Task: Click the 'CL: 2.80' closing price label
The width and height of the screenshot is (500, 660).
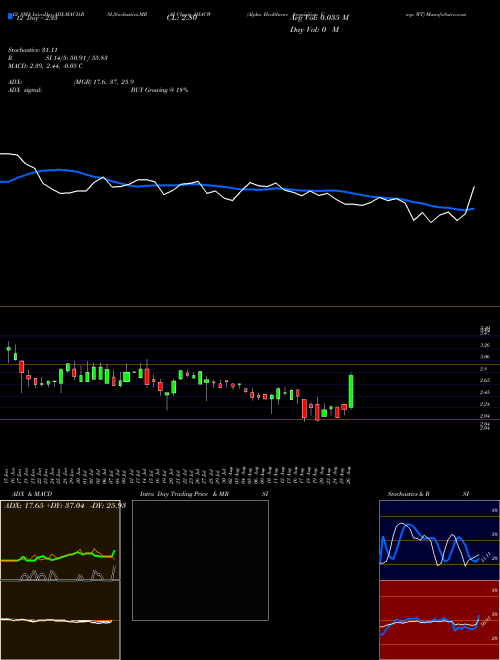Action: (x=182, y=18)
